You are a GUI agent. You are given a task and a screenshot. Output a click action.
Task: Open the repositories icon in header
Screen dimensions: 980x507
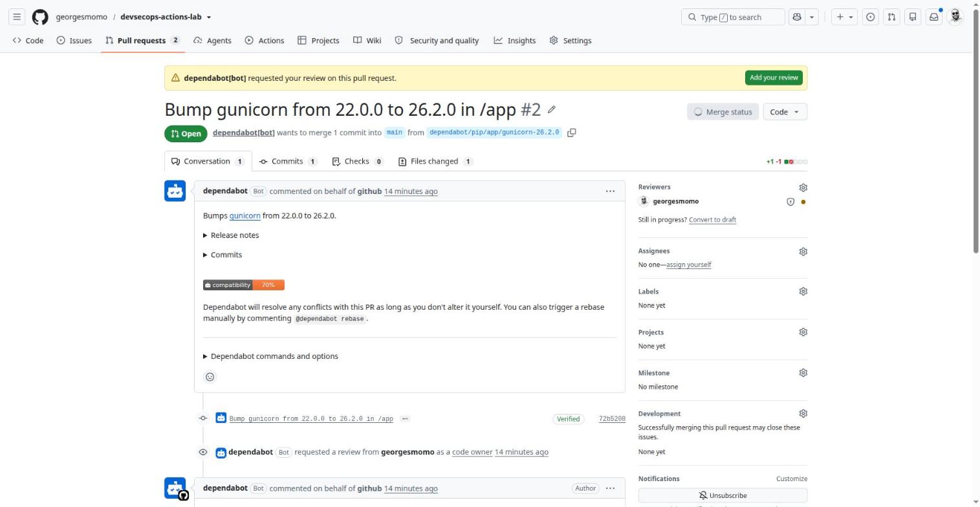tap(913, 17)
